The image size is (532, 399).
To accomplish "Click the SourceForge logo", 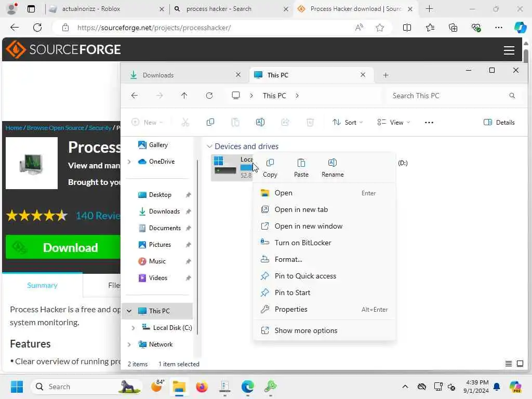I will [x=63, y=49].
